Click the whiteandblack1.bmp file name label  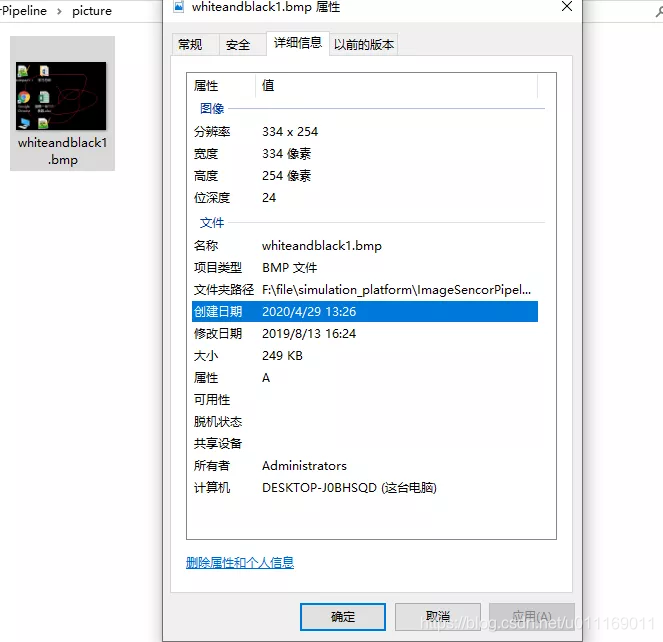click(x=62, y=151)
